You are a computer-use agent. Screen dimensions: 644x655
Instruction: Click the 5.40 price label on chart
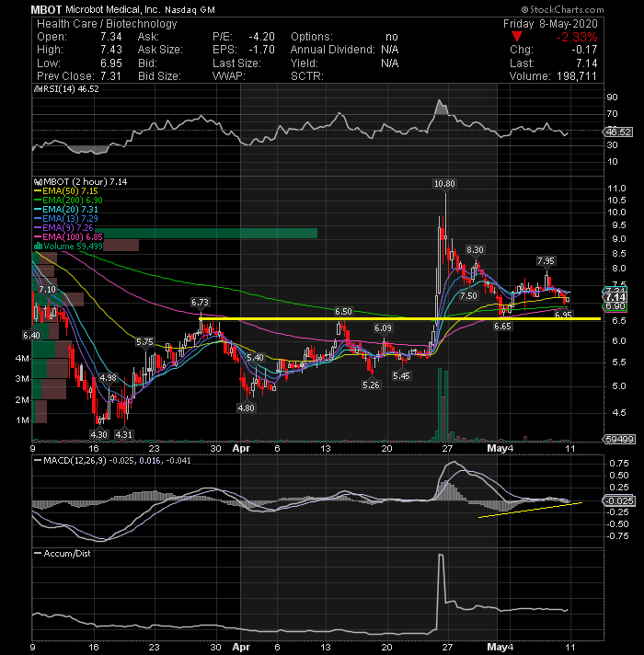click(255, 358)
